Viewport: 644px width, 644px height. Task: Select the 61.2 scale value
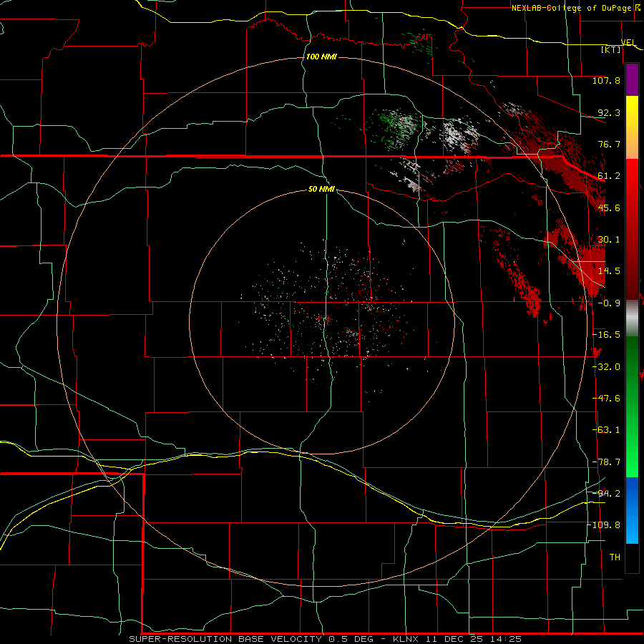pos(609,176)
